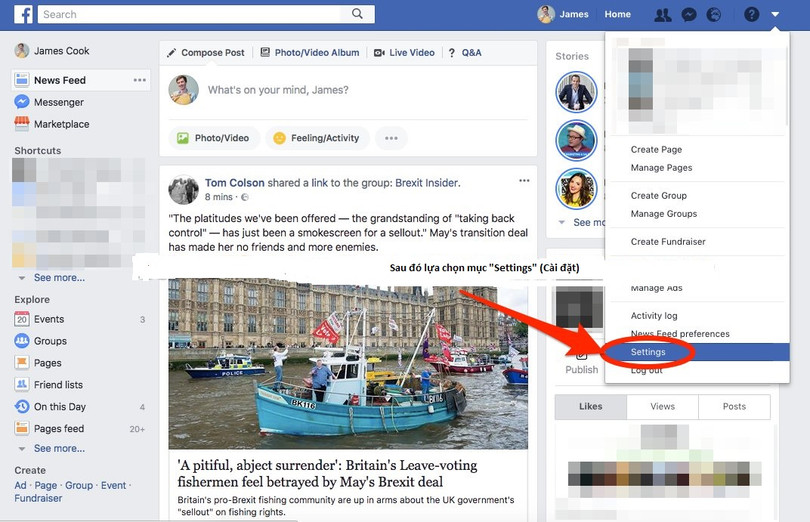View third story with dark-haired woman
This screenshot has height=522, width=810.
tap(576, 189)
